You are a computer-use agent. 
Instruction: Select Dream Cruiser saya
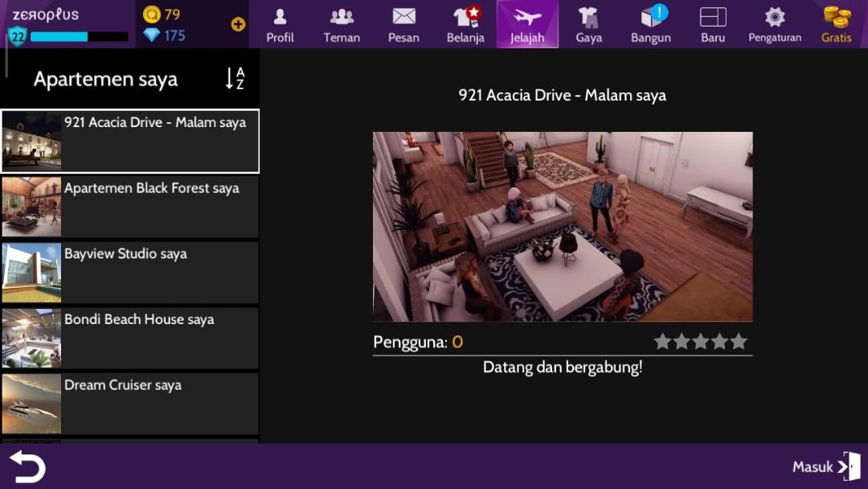[x=130, y=404]
